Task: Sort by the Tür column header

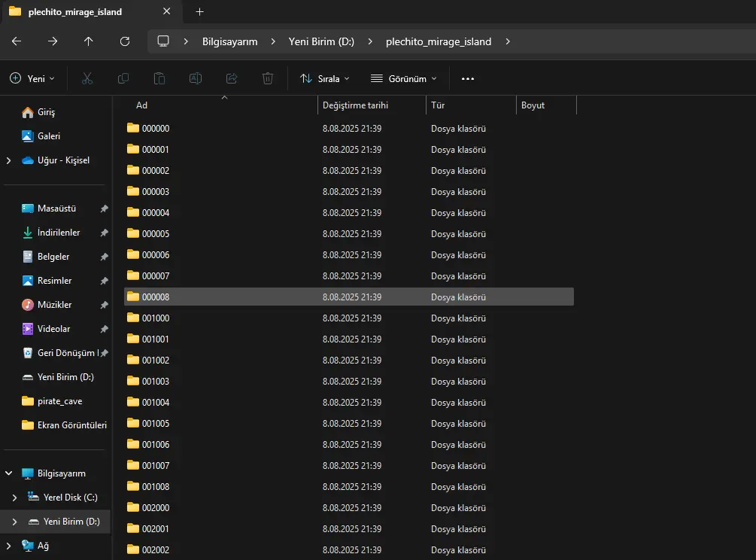Action: click(471, 105)
